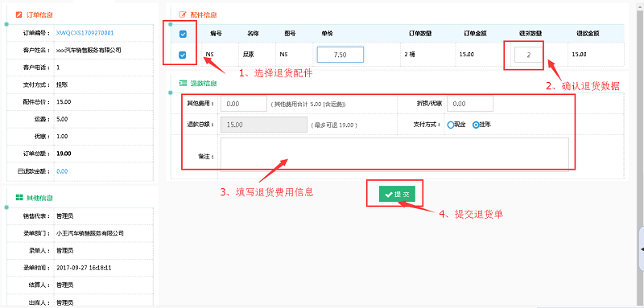Click the 配件信息 edit icon
This screenshot has width=644, height=308.
184,14
